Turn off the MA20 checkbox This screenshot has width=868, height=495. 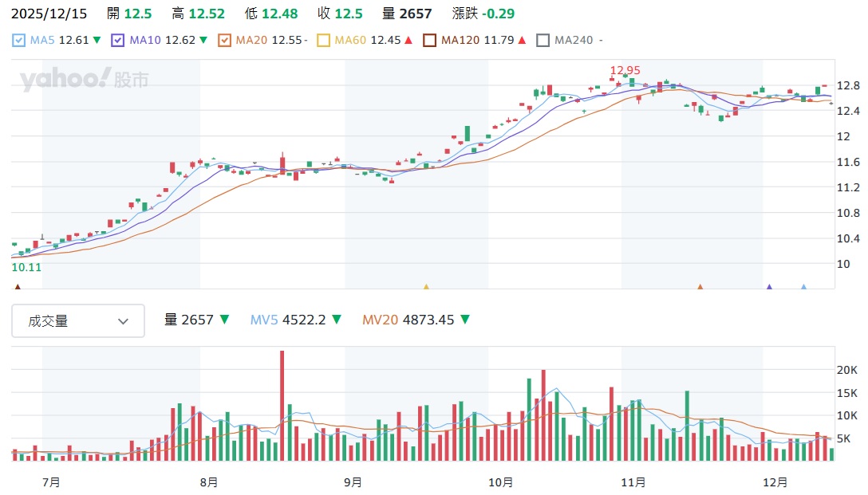coord(225,40)
